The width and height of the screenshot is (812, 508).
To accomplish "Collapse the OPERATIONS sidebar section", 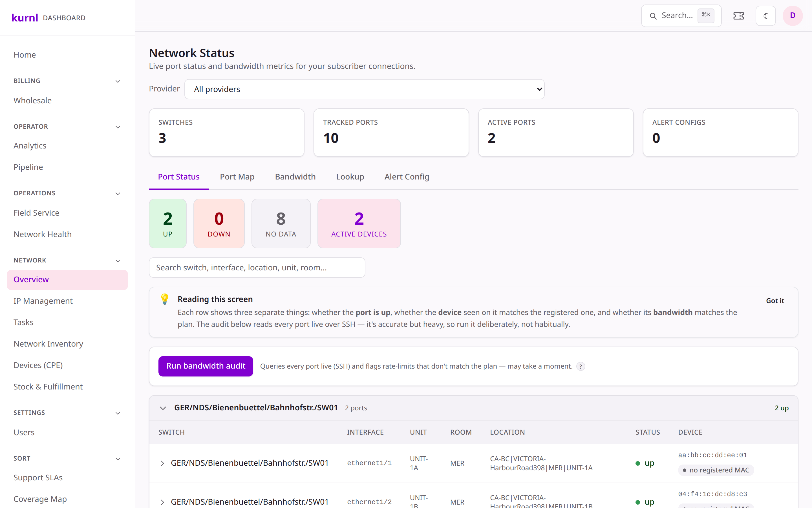I will 118,193.
